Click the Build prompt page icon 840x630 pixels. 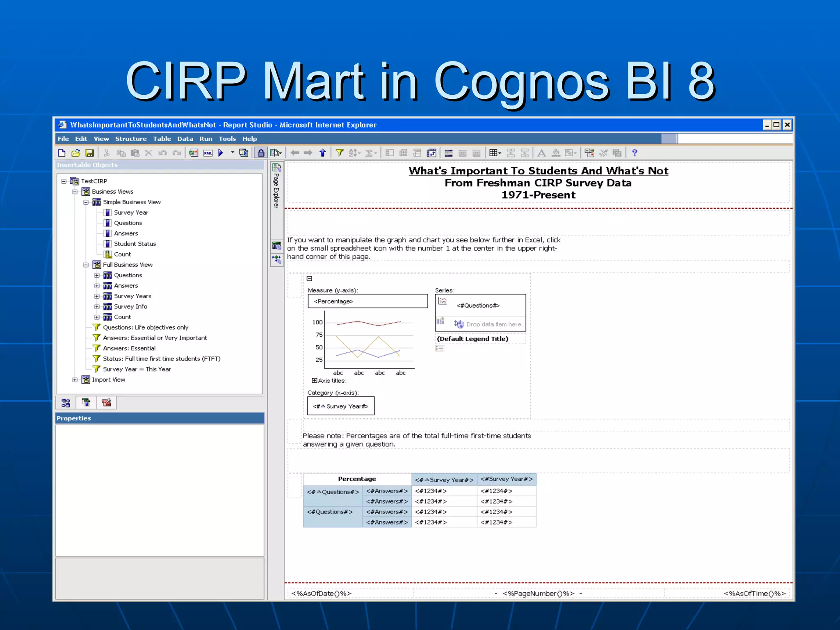[589, 153]
